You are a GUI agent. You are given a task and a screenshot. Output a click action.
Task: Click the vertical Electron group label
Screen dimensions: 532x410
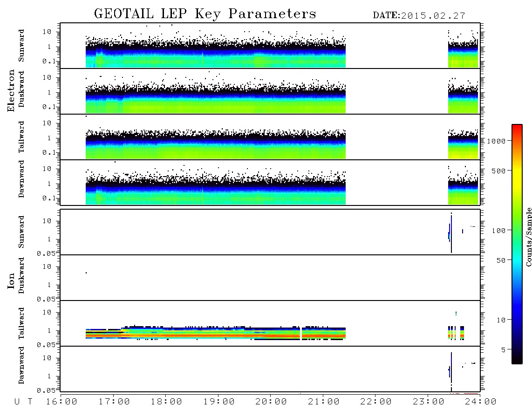click(x=11, y=90)
